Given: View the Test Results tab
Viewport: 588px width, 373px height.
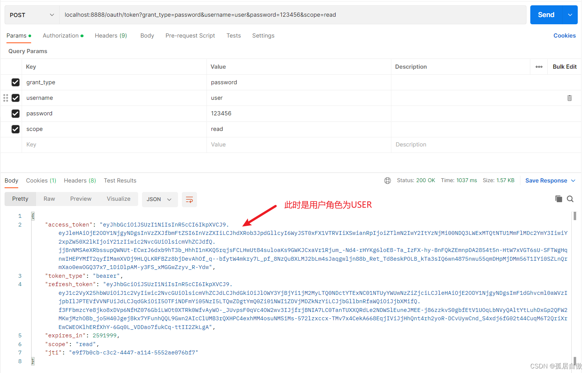Looking at the screenshot, I should [x=120, y=181].
